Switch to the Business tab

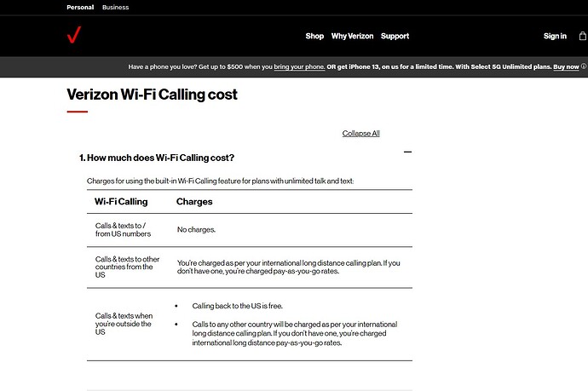[116, 7]
